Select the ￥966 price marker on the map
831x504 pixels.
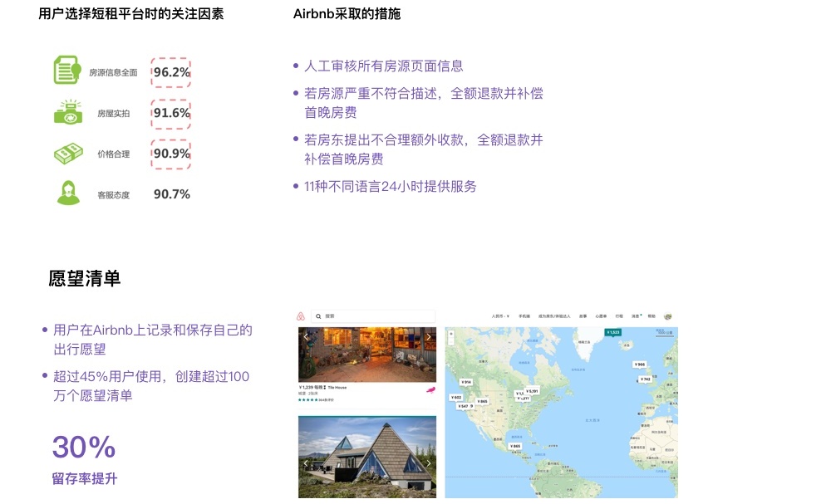click(640, 365)
